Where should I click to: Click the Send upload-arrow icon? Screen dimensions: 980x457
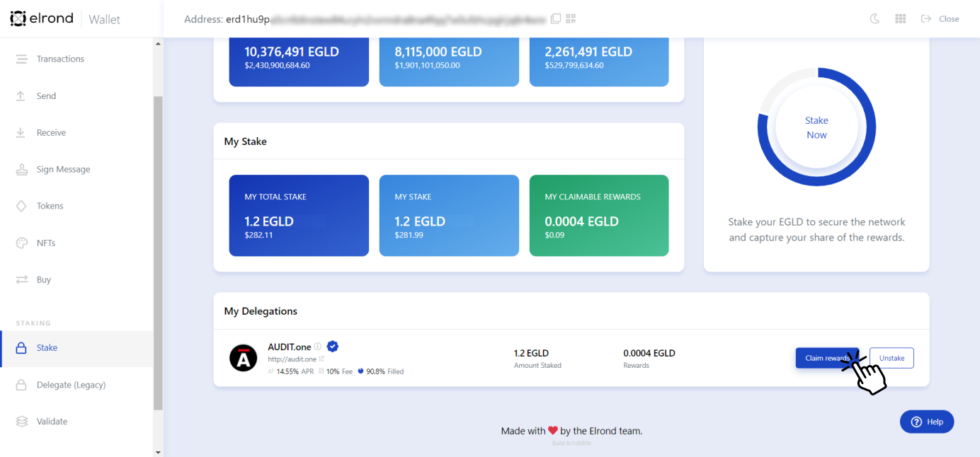21,96
